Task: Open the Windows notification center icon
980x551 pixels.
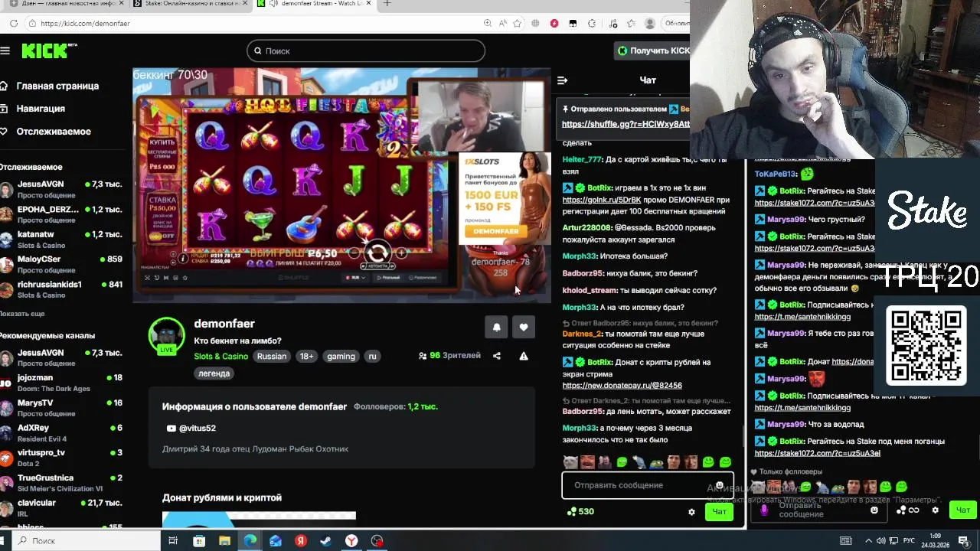Action: tap(964, 540)
